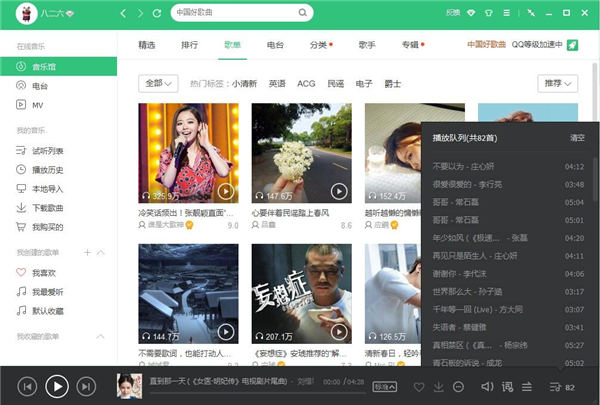Play the 144.7万 snowy village playlist

coord(226,332)
